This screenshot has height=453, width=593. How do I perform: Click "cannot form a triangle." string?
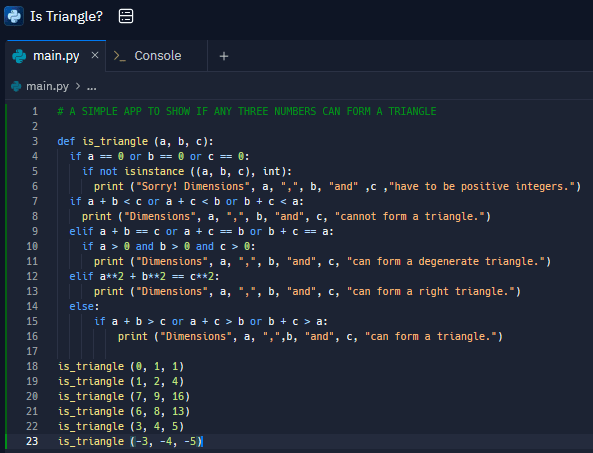pyautogui.click(x=410, y=217)
